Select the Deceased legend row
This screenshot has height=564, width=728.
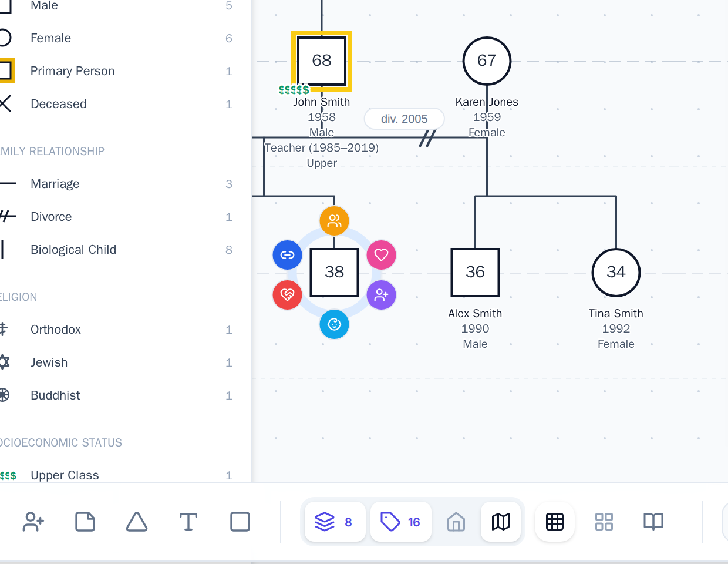[116, 104]
